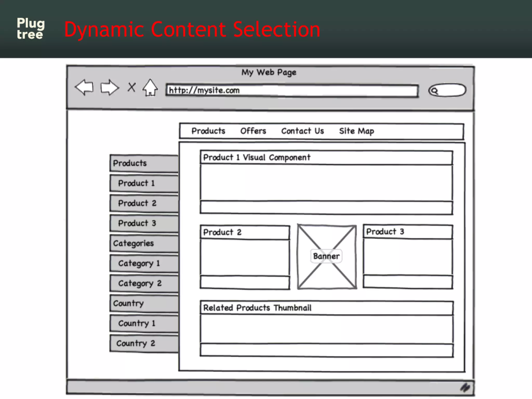This screenshot has height=399, width=532.
Task: Open the Site Map menu item
Action: 357,131
